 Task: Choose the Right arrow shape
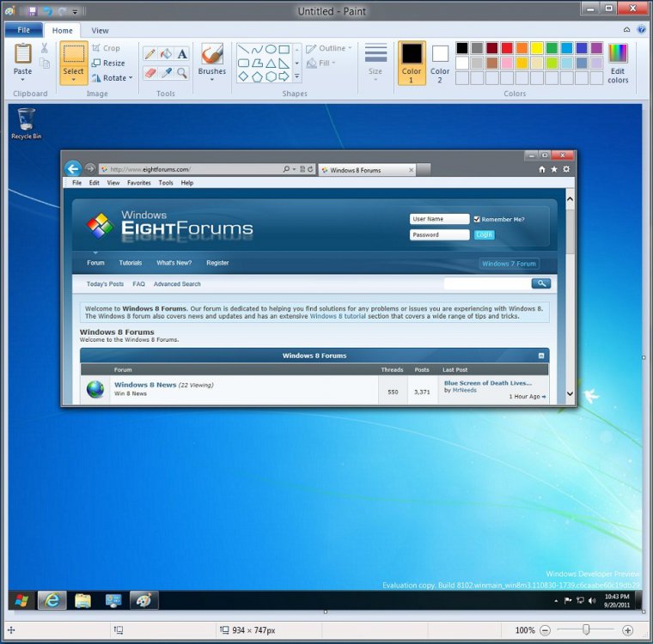[x=284, y=76]
